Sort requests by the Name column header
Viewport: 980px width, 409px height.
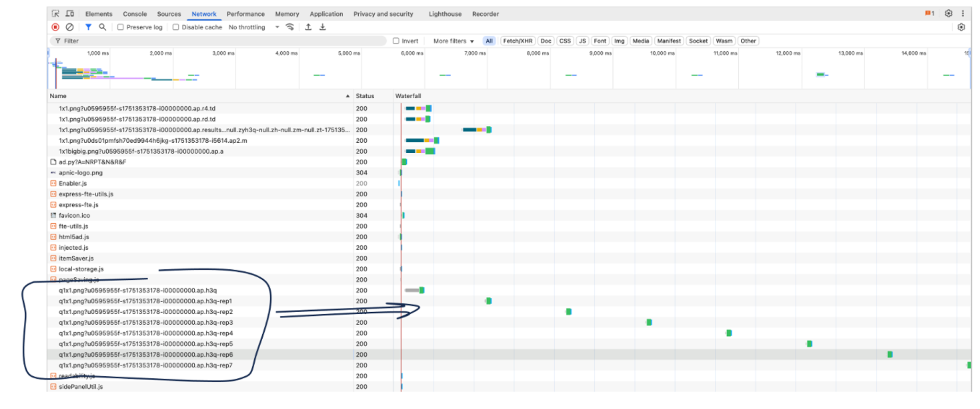(x=58, y=96)
